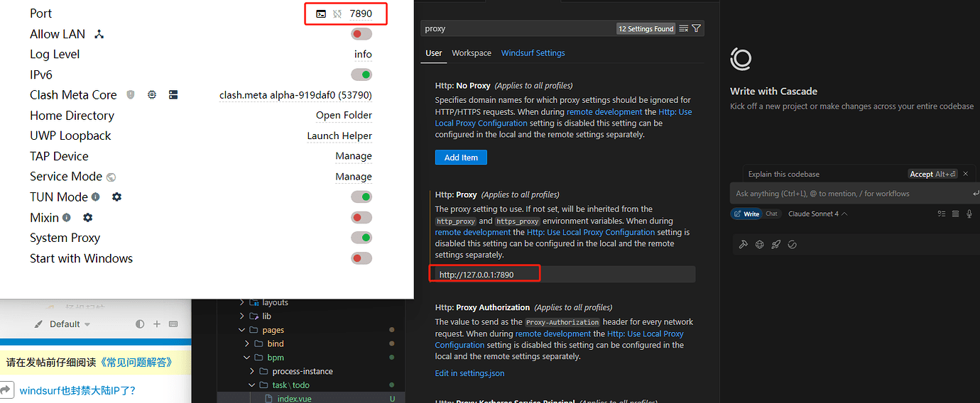Screen dimensions: 980x403
Task: Open index.vue file in explorer
Action: point(293,399)
